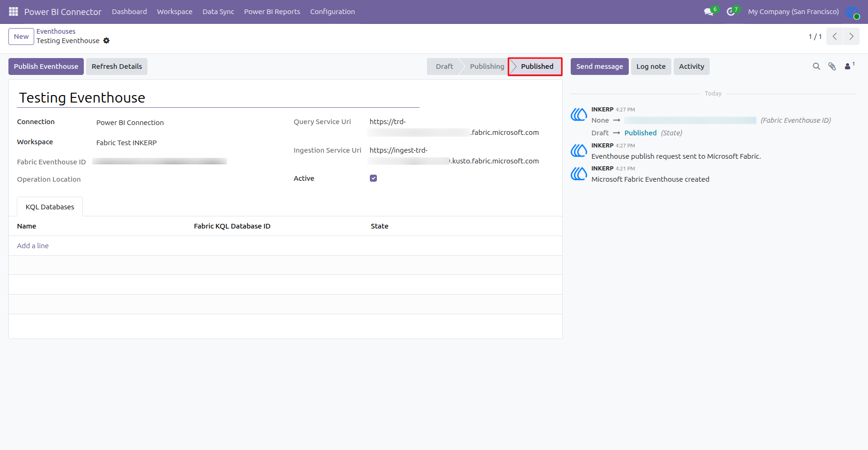Go to next record arrow
868x450 pixels.
click(851, 37)
